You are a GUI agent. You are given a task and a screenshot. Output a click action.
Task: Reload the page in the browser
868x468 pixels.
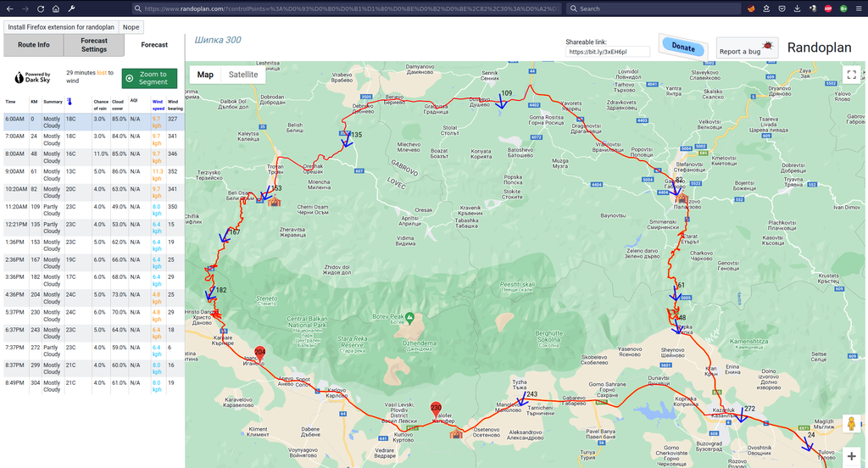(40, 8)
